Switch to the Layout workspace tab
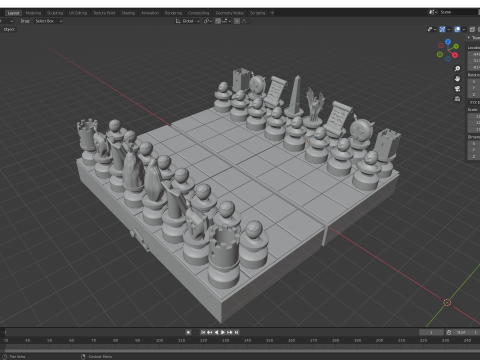The image size is (480, 360). (x=13, y=13)
